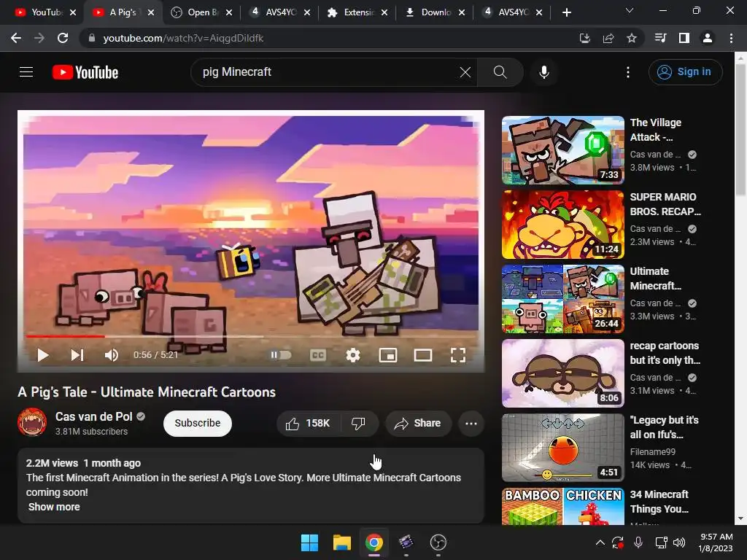Open the Chrome profile icon
The height and width of the screenshot is (560, 747).
708,38
